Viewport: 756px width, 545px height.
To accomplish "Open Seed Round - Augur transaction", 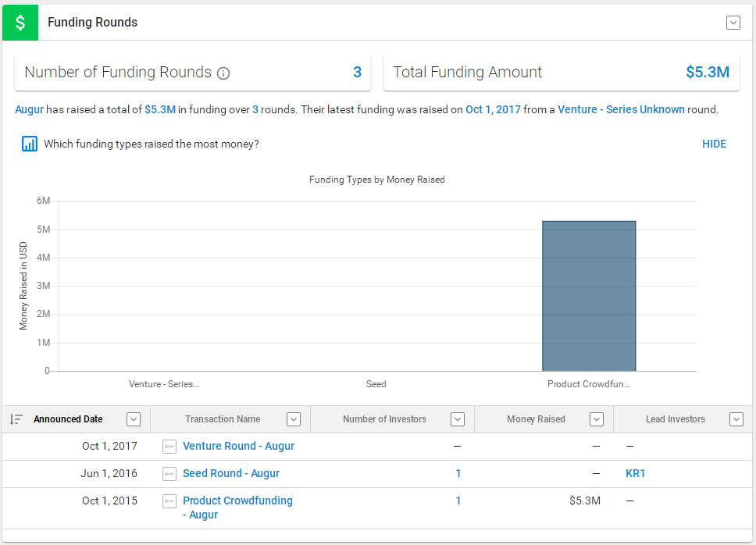I will click(x=231, y=474).
